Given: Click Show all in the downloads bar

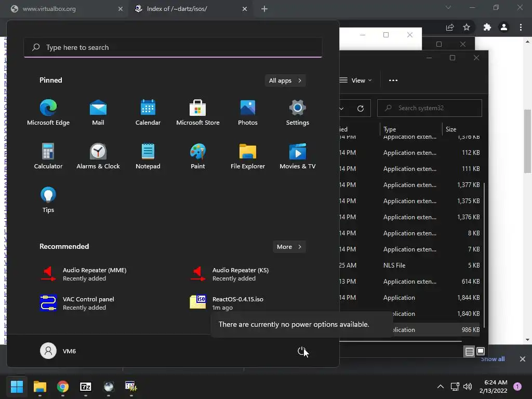Looking at the screenshot, I should (493, 359).
